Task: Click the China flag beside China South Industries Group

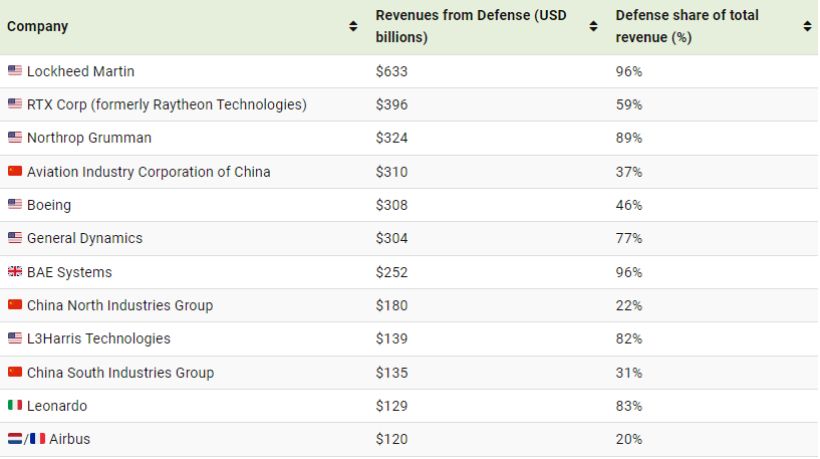Action: tap(14, 372)
